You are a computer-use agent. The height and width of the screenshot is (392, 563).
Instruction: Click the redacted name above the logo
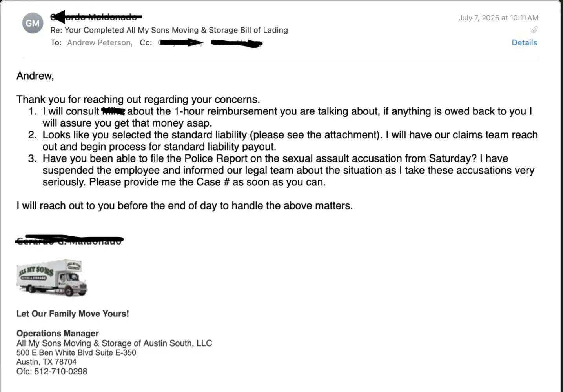pos(69,240)
